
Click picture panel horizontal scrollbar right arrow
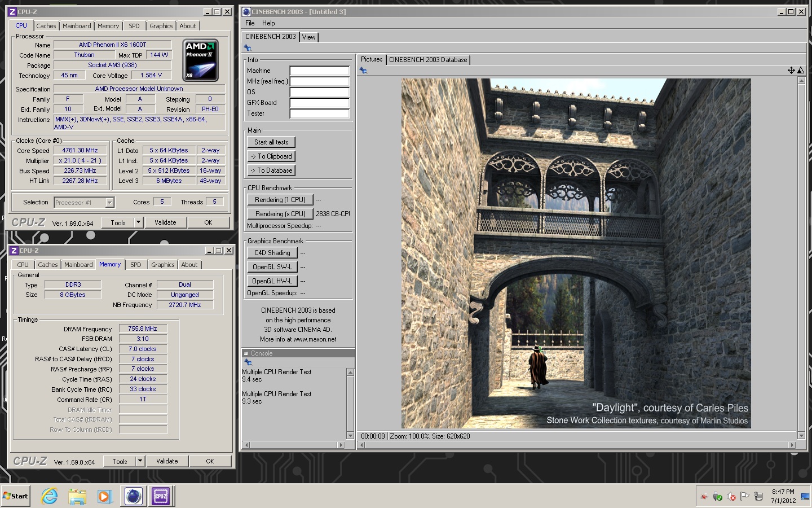pos(792,445)
